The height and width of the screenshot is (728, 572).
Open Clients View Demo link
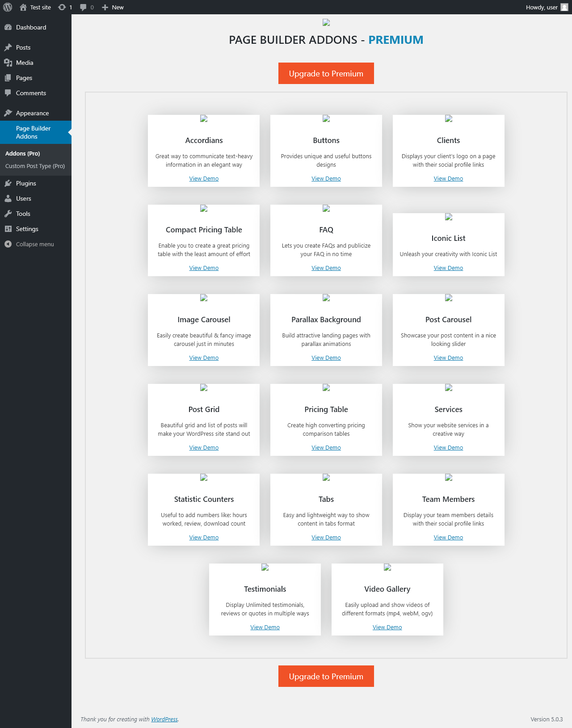pyautogui.click(x=448, y=178)
